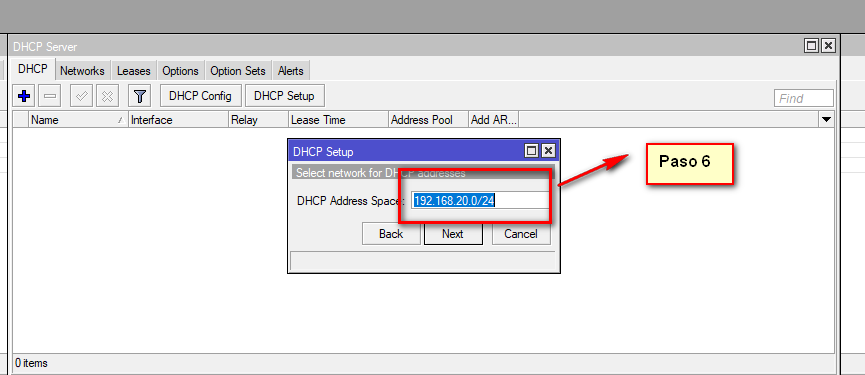The height and width of the screenshot is (375, 865).
Task: Select the Option Sets tab
Action: 238,71
